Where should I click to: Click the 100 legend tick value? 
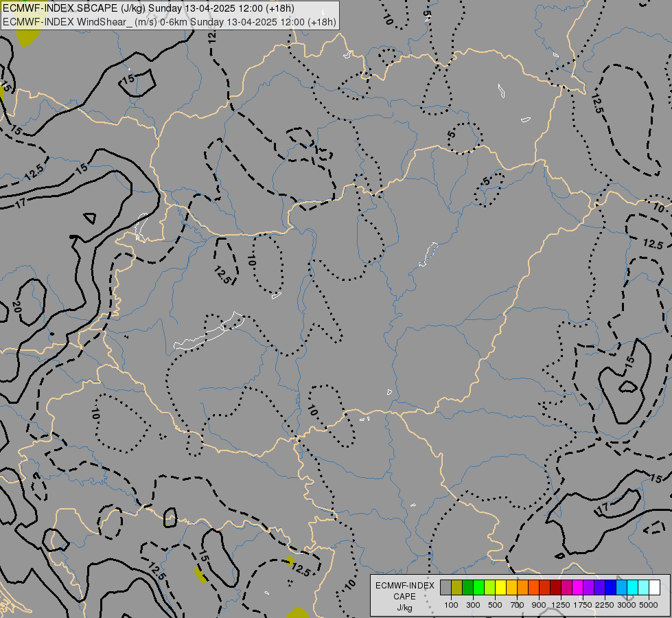pyautogui.click(x=451, y=605)
